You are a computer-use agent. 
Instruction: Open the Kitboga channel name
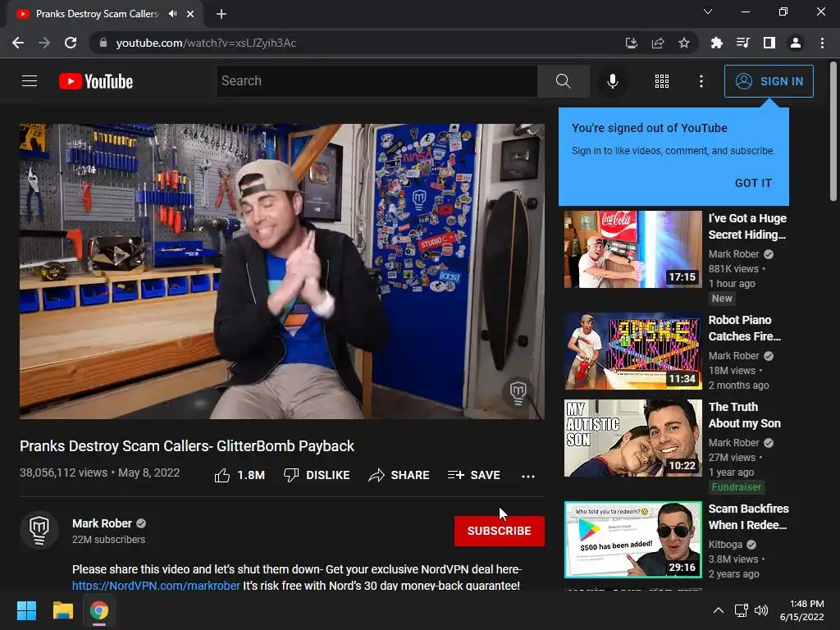(x=725, y=545)
